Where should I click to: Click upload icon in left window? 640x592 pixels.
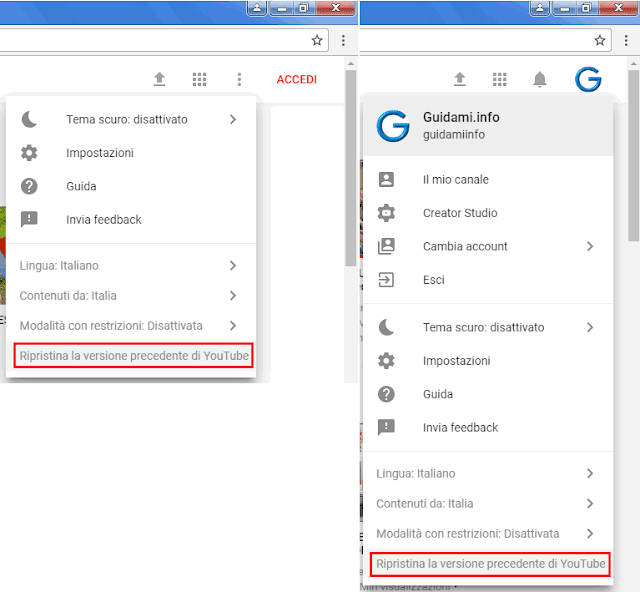pos(159,79)
